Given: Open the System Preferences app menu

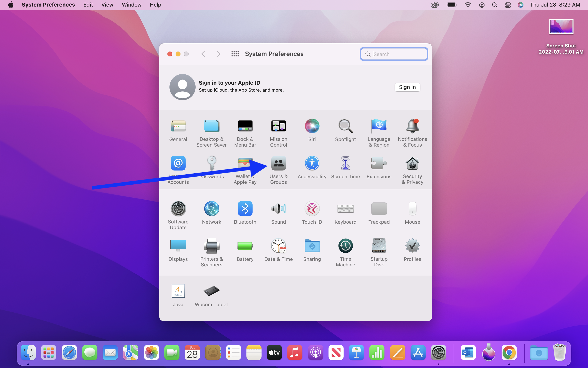Looking at the screenshot, I should pyautogui.click(x=48, y=5).
